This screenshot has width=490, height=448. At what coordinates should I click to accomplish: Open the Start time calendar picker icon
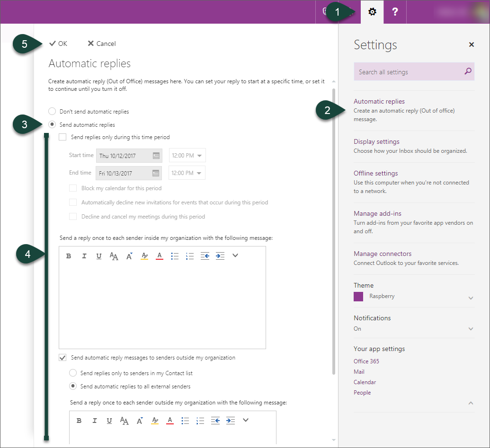[x=156, y=156]
